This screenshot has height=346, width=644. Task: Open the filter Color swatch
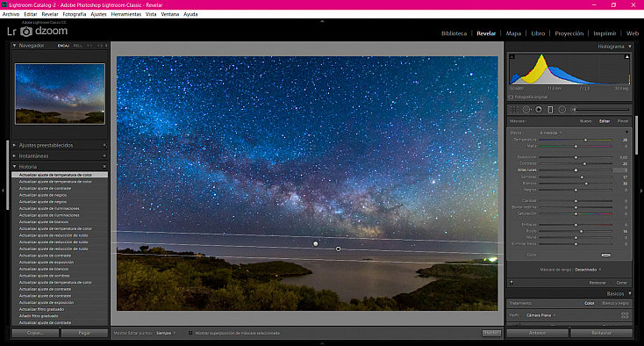tap(605, 255)
